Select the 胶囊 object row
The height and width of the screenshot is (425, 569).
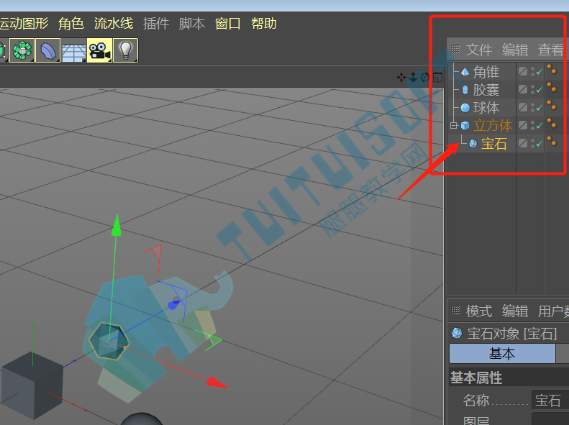pyautogui.click(x=486, y=90)
